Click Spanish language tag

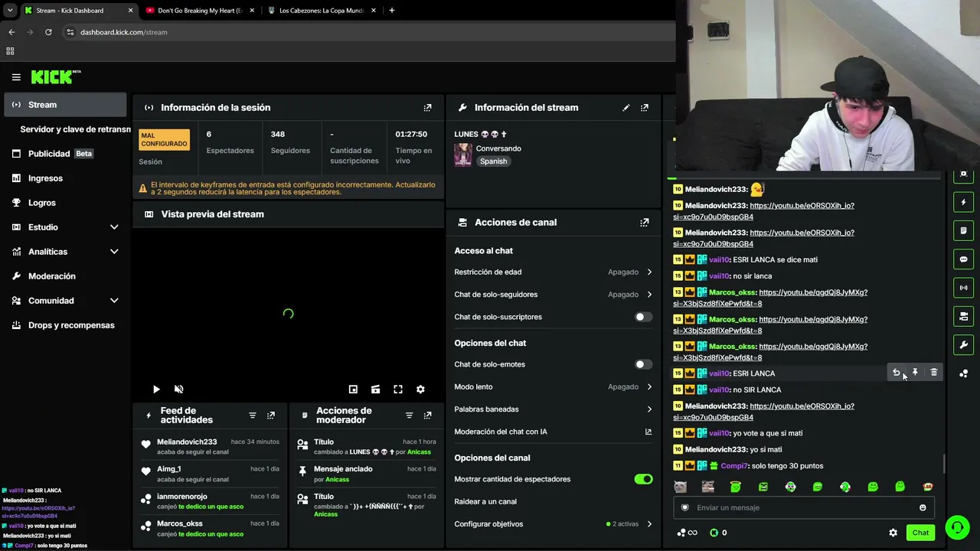tap(493, 161)
